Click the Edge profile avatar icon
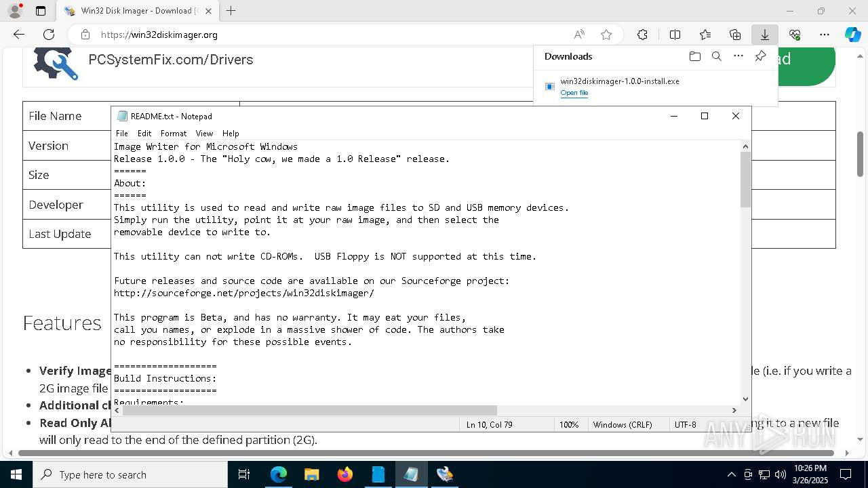This screenshot has height=488, width=868. [x=14, y=11]
